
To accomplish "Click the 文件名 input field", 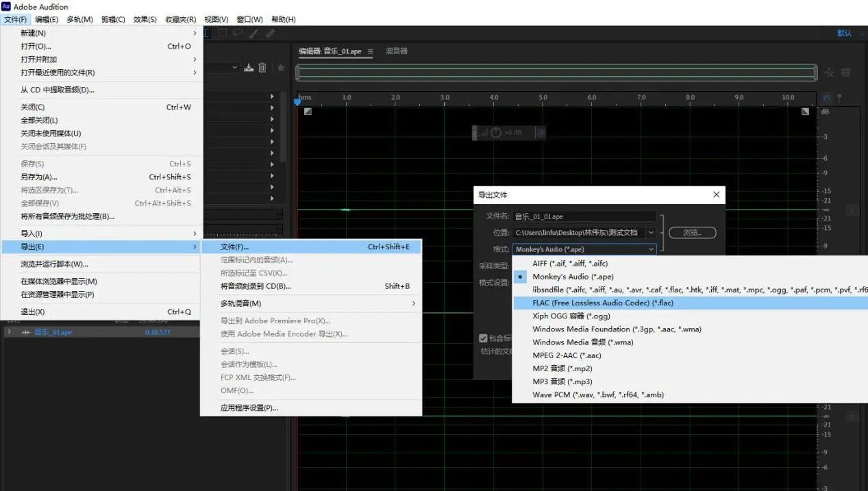I will [584, 216].
